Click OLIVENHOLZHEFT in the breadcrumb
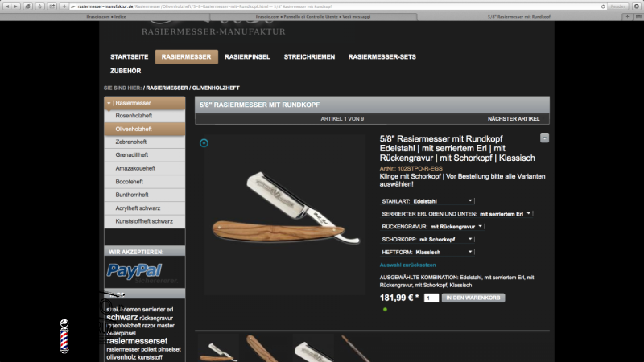The height and width of the screenshot is (362, 644). pos(216,88)
